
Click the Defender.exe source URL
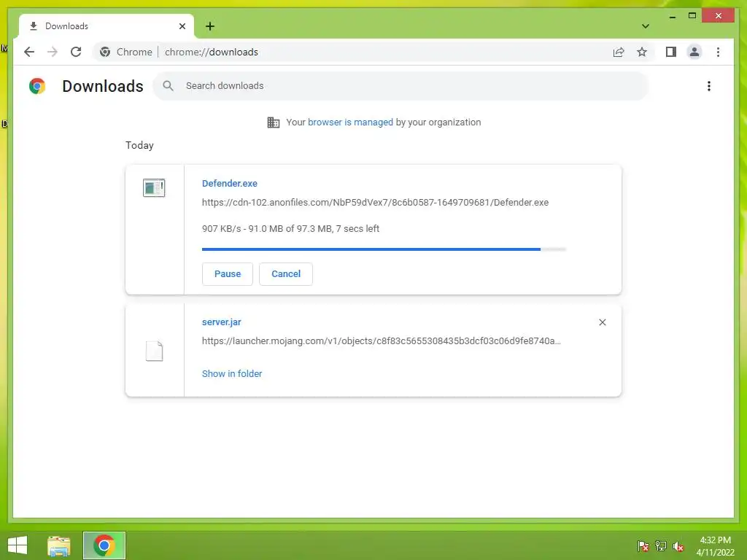[375, 203]
